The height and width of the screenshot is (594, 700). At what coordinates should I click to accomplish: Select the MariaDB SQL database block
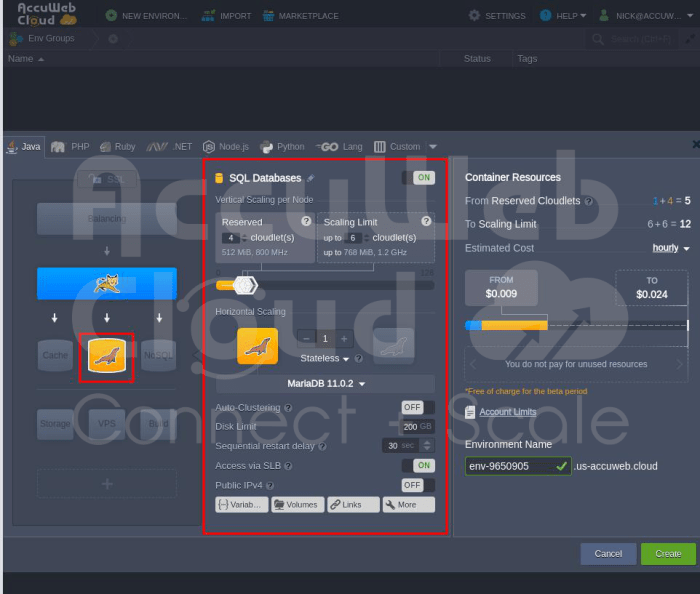(x=107, y=355)
